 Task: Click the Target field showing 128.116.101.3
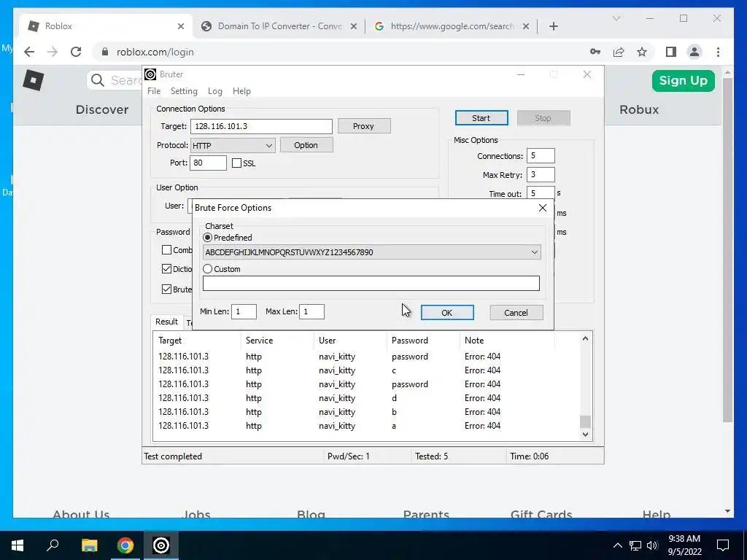pos(261,126)
